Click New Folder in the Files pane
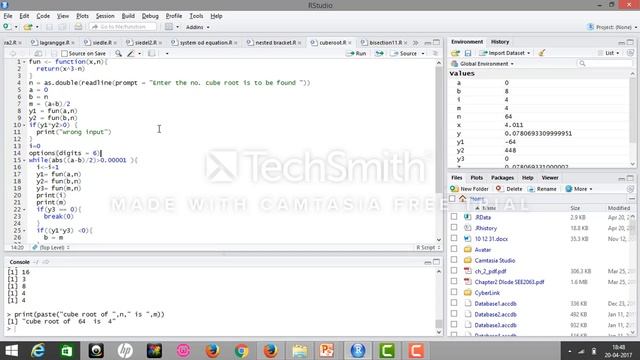Viewport: 640px width, 360px height. (x=469, y=189)
